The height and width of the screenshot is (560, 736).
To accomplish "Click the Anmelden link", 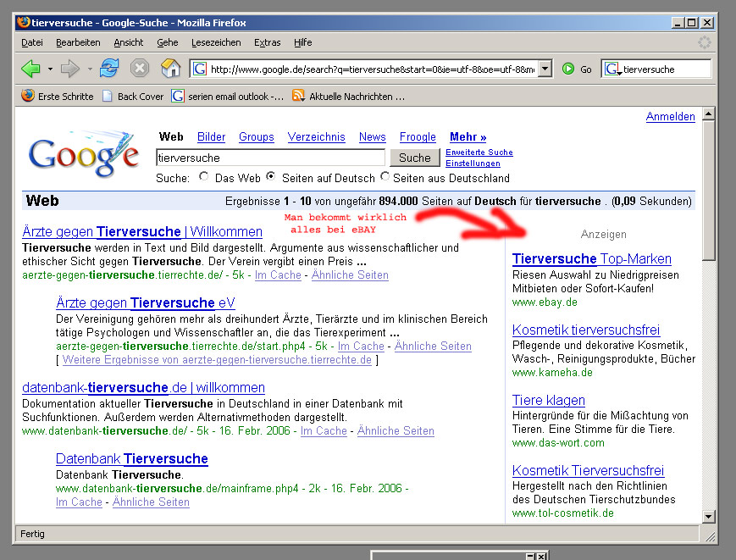I will click(670, 116).
